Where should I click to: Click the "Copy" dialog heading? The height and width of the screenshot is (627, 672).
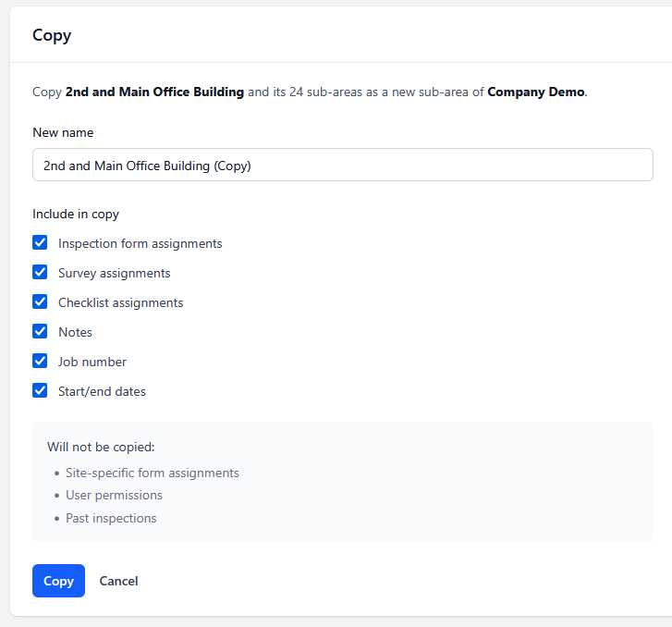[52, 36]
